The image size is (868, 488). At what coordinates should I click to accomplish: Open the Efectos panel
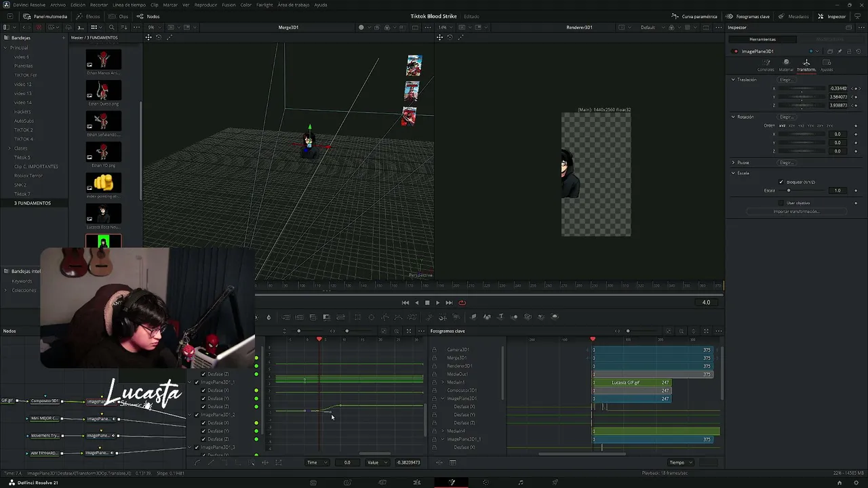88,16
